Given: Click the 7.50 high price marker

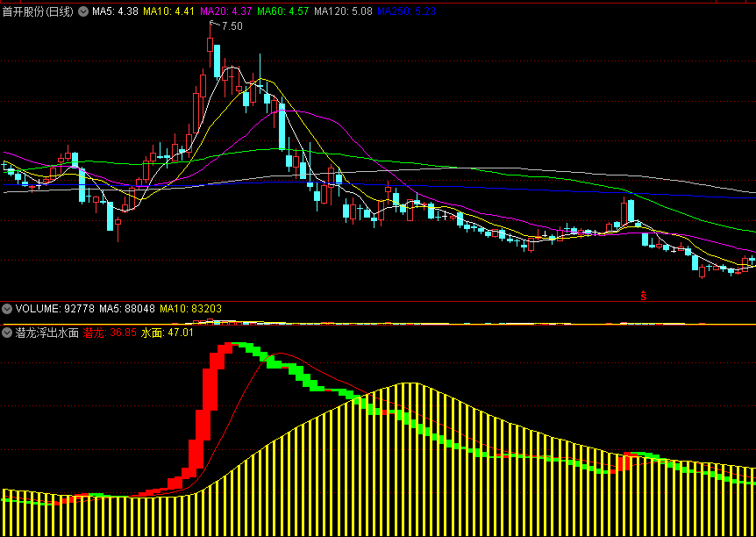Looking at the screenshot, I should [232, 26].
